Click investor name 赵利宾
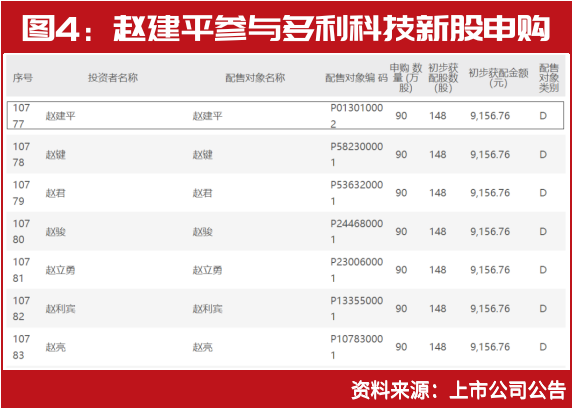This screenshot has width=573, height=408. pos(61,309)
